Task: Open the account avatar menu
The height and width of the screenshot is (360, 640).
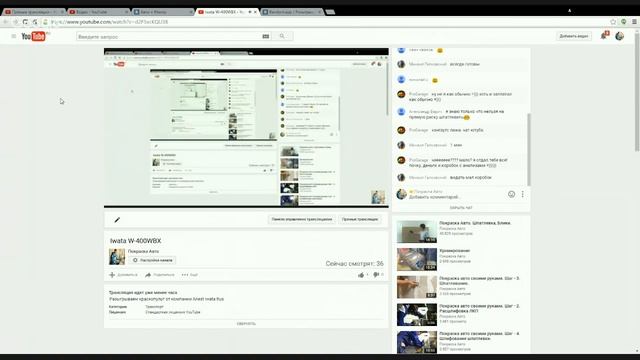Action: coord(620,36)
